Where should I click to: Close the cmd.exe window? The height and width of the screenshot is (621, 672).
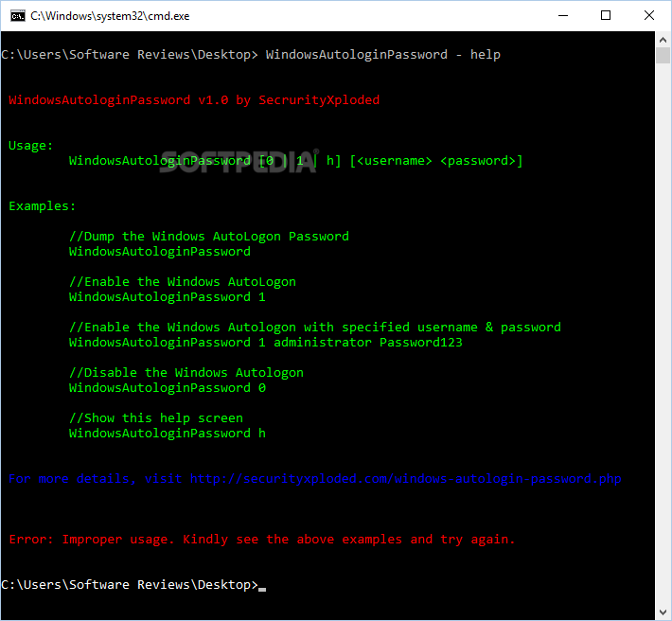point(649,15)
